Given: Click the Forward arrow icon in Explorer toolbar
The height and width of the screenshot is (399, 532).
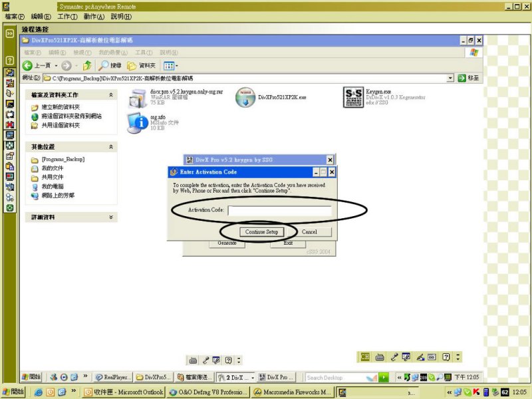Looking at the screenshot, I should (x=66, y=65).
